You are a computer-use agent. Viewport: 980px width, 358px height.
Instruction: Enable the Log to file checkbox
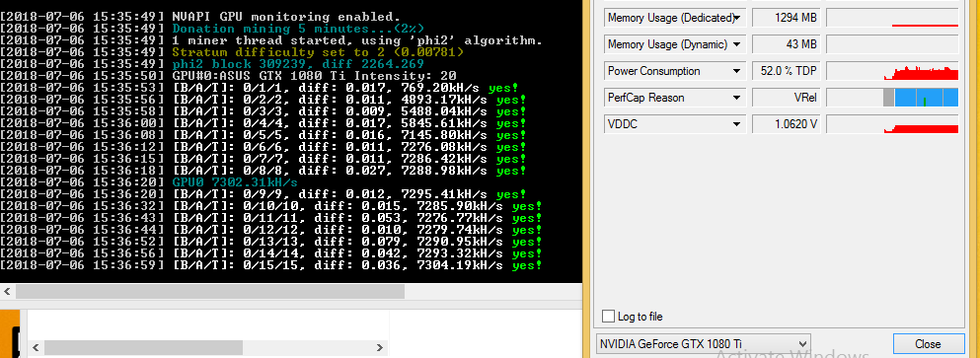click(608, 317)
